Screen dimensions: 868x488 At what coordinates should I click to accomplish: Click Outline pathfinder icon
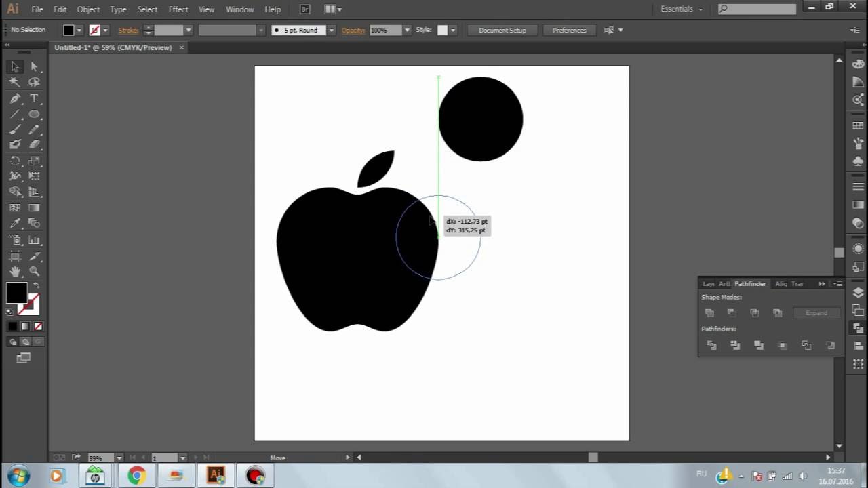tap(806, 345)
